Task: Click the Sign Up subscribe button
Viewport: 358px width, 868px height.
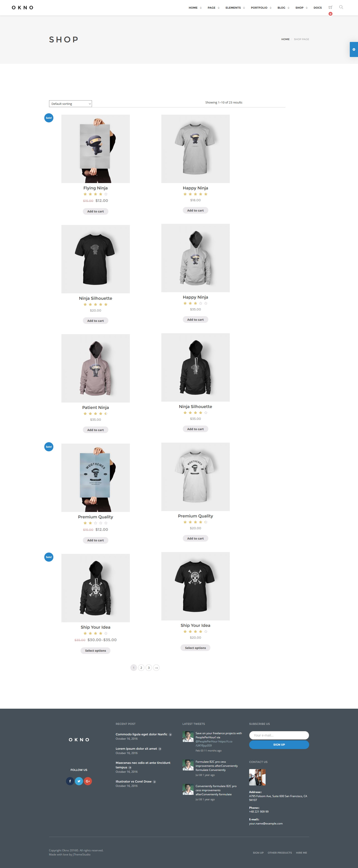Action: [x=279, y=745]
